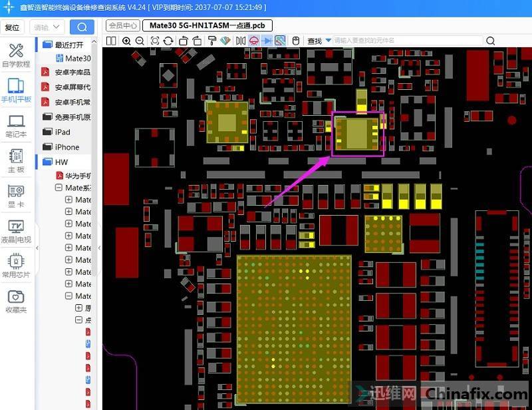Click the paint roller icon in toolbar

click(211, 41)
